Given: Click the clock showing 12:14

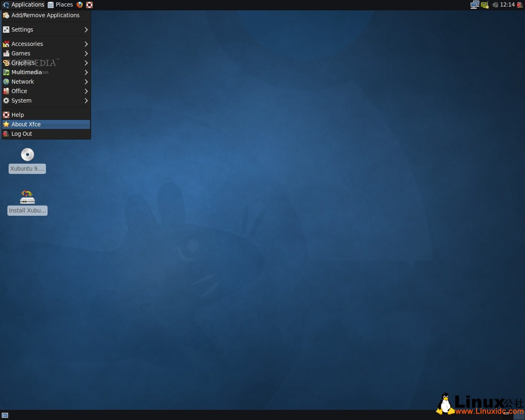Looking at the screenshot, I should [507, 5].
